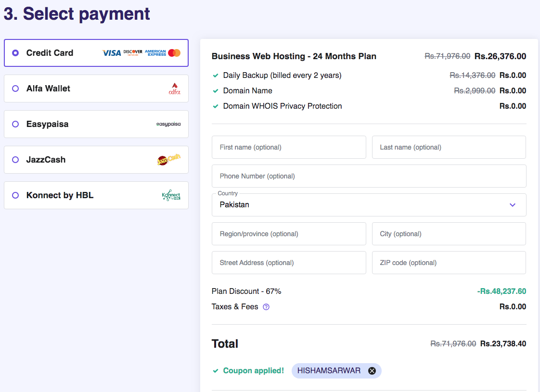Click the Discover network logo

click(133, 52)
